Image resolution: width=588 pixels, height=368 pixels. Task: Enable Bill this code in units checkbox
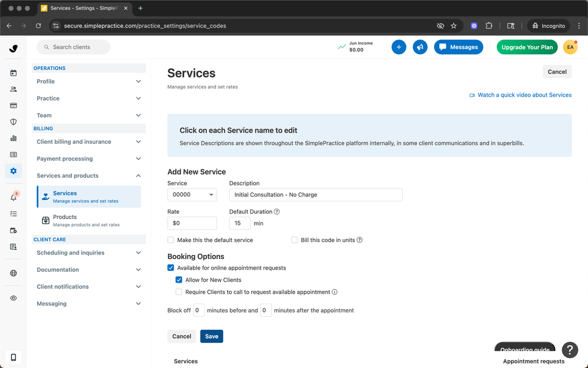point(295,240)
